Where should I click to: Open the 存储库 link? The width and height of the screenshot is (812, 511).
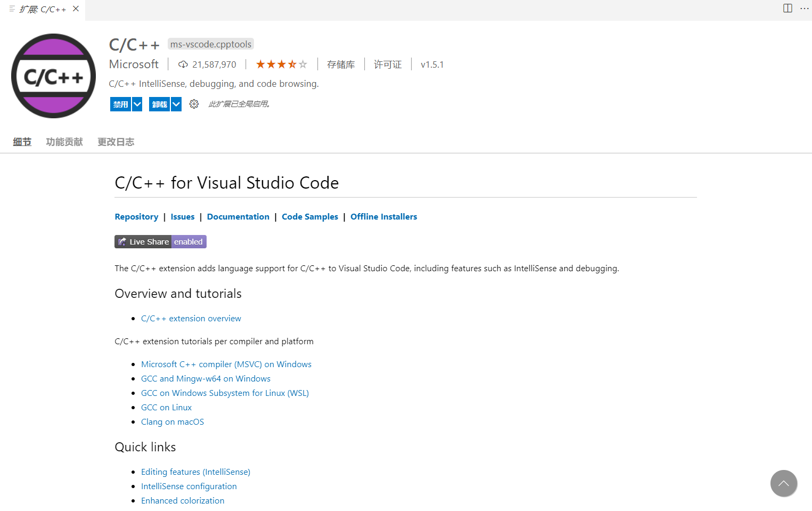click(341, 64)
